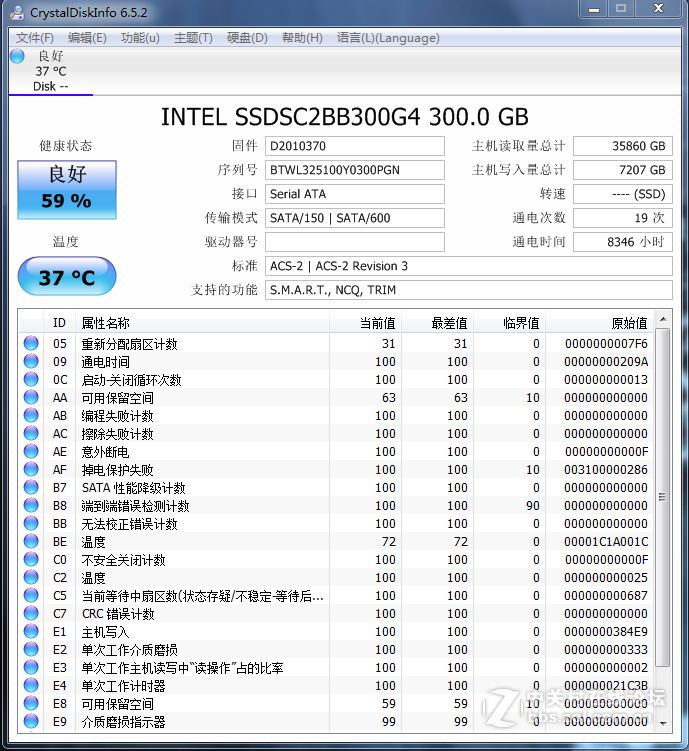The width and height of the screenshot is (689, 751).
Task: Click the interface field Serial ATA
Action: (x=355, y=194)
